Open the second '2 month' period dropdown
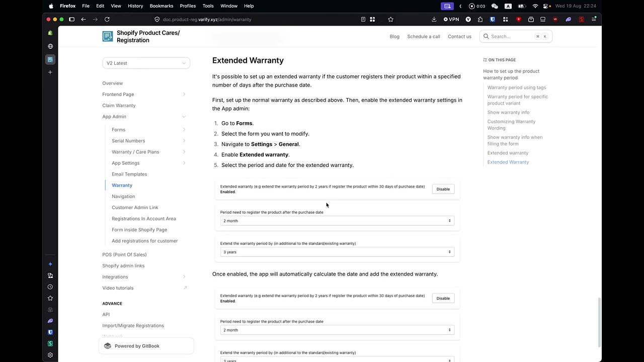The height and width of the screenshot is (362, 644). 337,330
